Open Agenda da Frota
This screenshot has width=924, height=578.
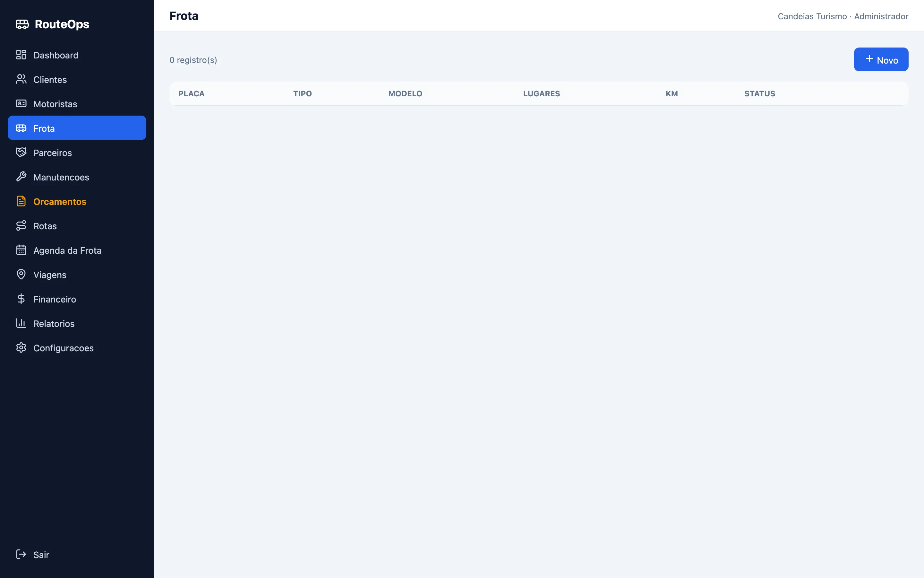(x=77, y=250)
